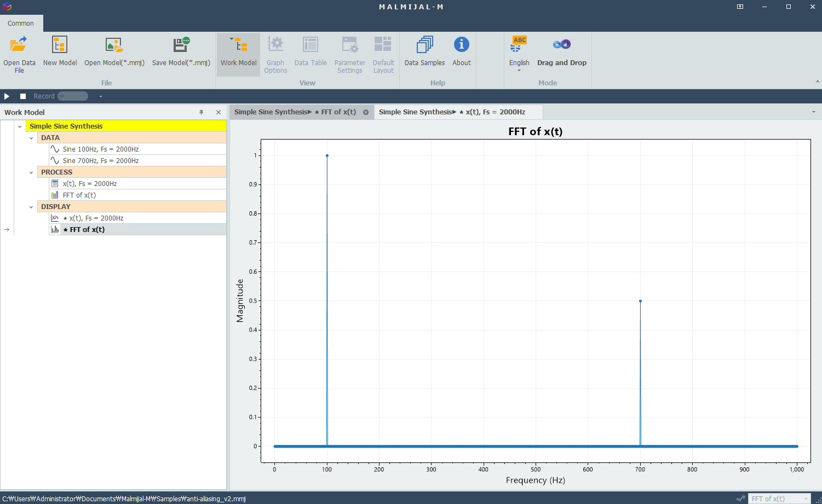Click the MALMIJAL-M app logo icon
This screenshot has height=504, width=822.
tap(7, 7)
